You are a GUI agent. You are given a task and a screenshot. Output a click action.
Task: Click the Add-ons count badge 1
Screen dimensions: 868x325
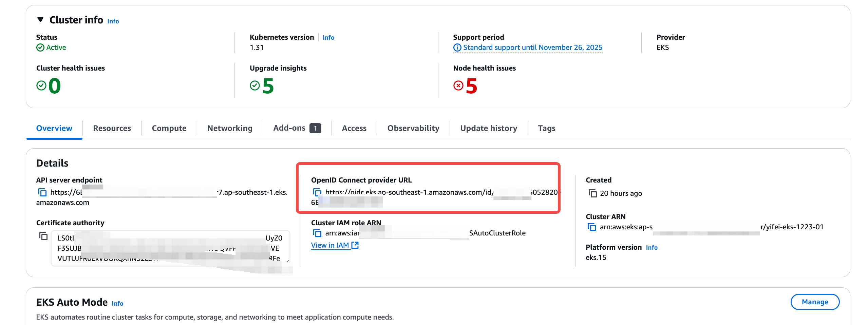pyautogui.click(x=315, y=128)
